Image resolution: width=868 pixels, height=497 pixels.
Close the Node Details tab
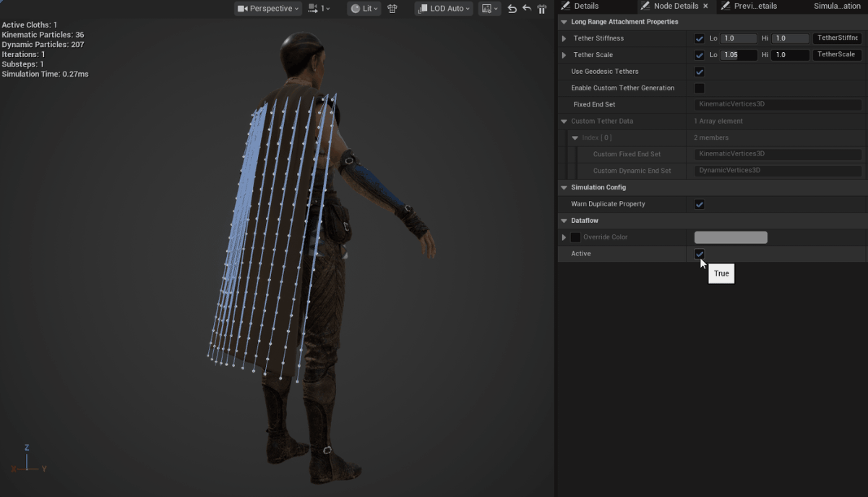pyautogui.click(x=705, y=6)
